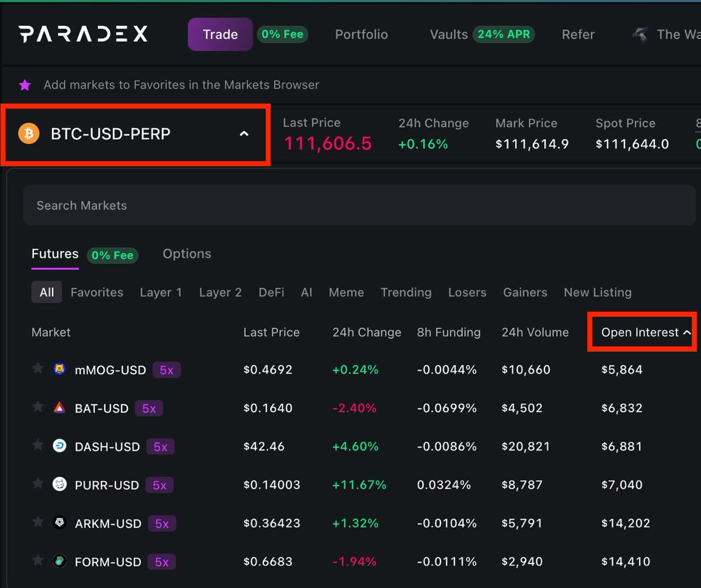This screenshot has height=588, width=701.
Task: Sort by 24h Change column header
Action: (x=367, y=333)
